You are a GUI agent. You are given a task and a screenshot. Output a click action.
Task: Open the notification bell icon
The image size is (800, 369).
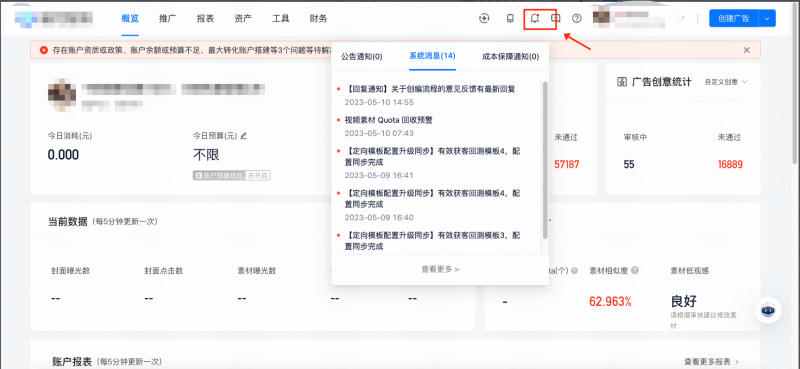point(534,18)
